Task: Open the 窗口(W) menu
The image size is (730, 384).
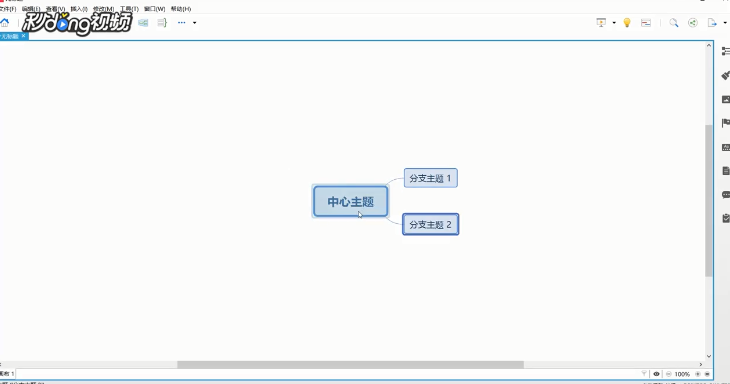Action: pyautogui.click(x=155, y=9)
